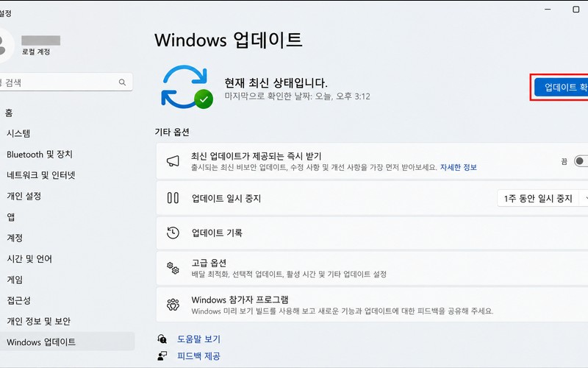Click the pause icon beside 업데이트 일시 중지

[x=173, y=198]
